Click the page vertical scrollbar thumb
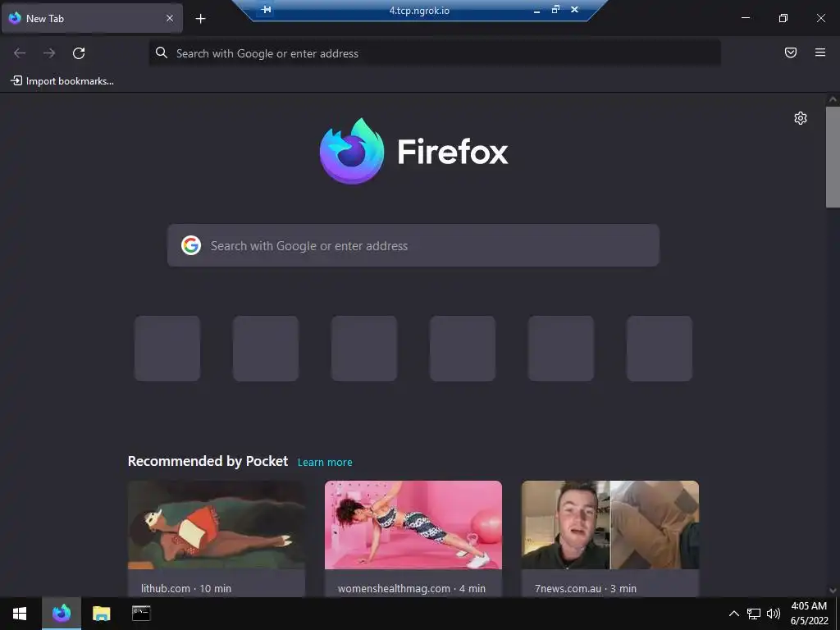The width and height of the screenshot is (840, 630). [x=833, y=157]
